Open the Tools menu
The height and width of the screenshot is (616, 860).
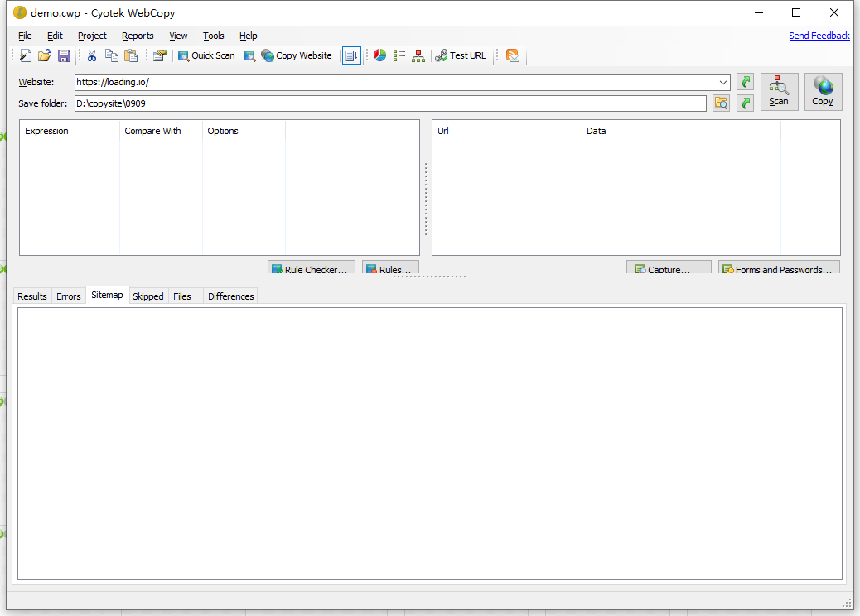click(x=214, y=36)
